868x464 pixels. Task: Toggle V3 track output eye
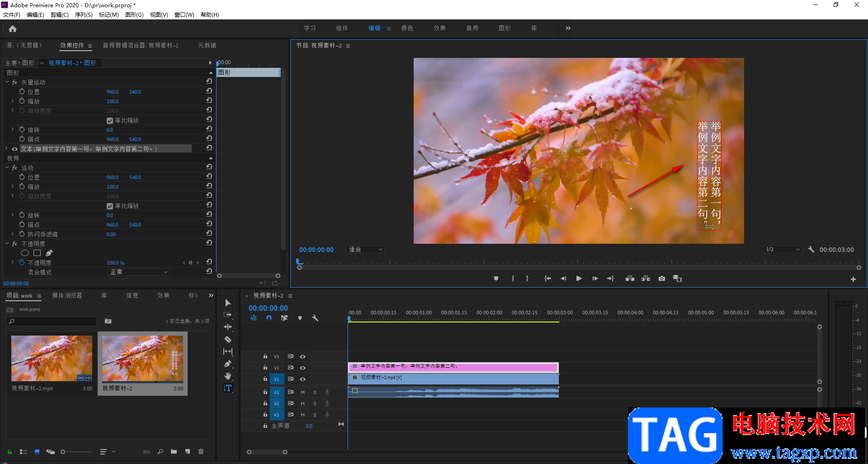point(303,356)
